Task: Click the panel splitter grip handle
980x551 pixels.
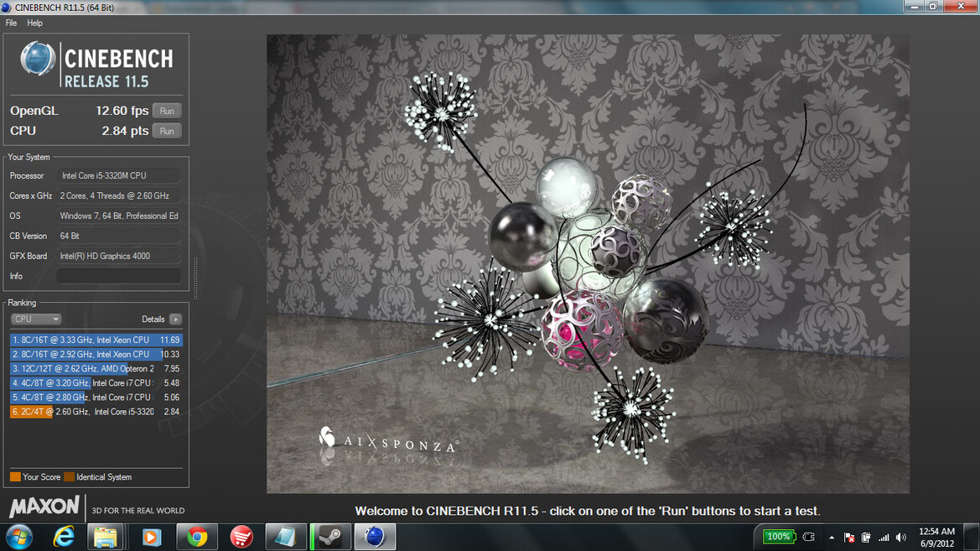Action: click(x=195, y=278)
